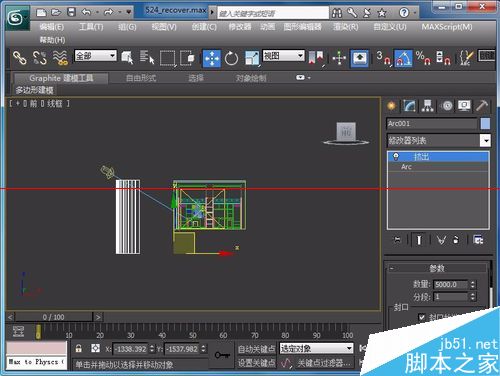Image resolution: width=500 pixels, height=376 pixels.
Task: Click the star favorites icon in title bar
Action: 382,13
